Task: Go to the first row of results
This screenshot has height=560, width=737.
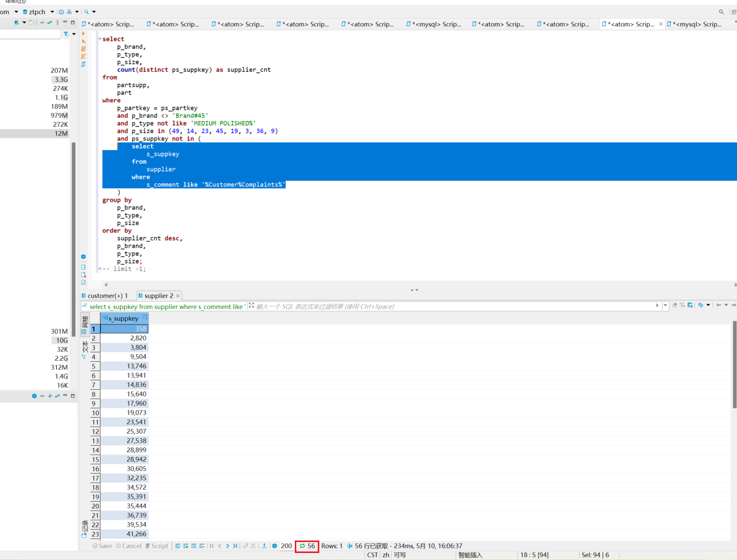Action: pos(212,546)
